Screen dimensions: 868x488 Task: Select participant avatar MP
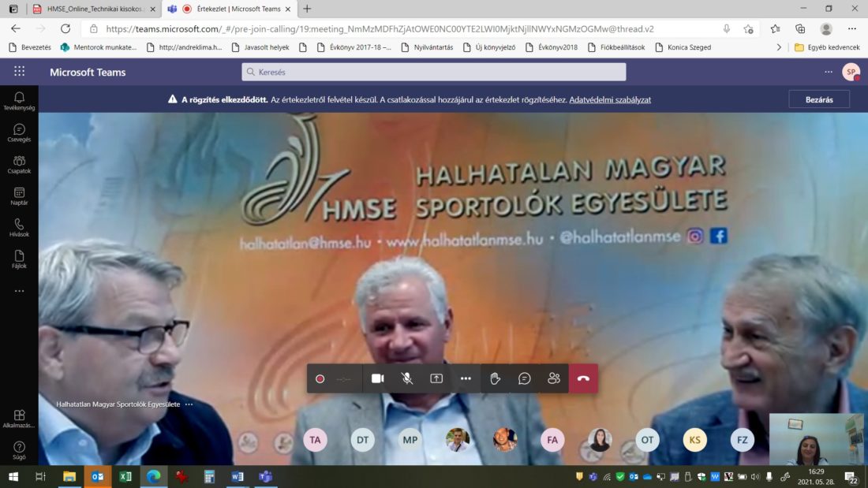(410, 440)
